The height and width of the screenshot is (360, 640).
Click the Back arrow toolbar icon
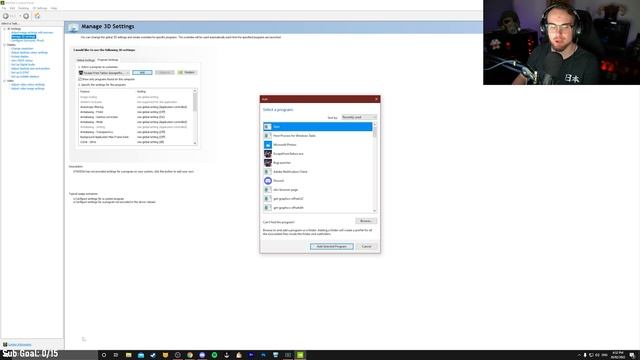(x=6, y=16)
